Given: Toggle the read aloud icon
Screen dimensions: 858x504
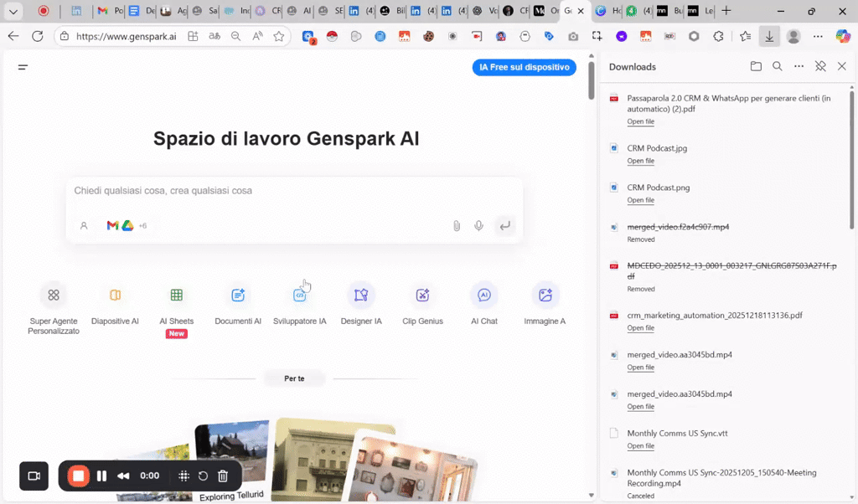Looking at the screenshot, I should pos(257,36).
